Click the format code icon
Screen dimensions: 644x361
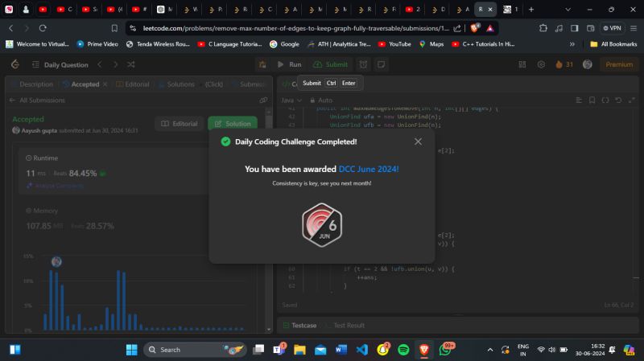click(579, 100)
